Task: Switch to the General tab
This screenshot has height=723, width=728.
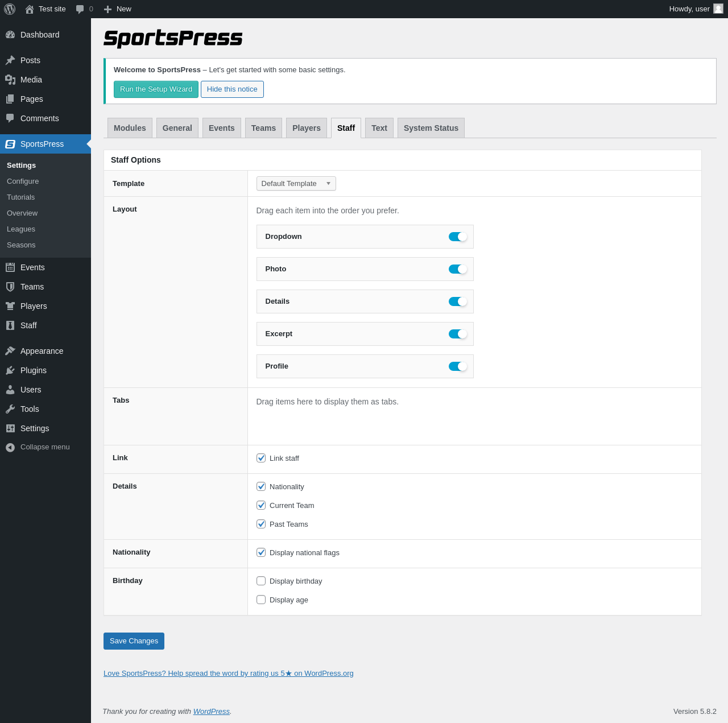Action: click(177, 128)
